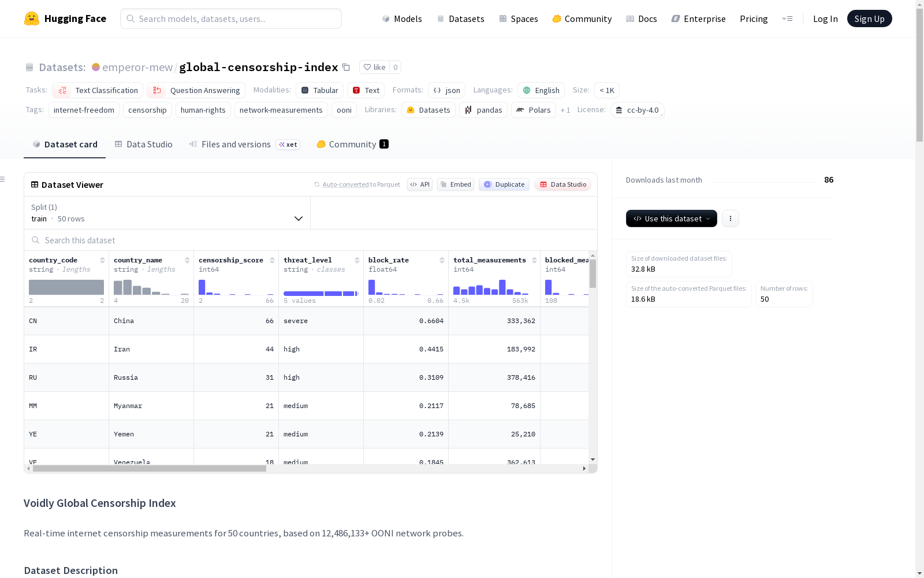The image size is (924, 578).
Task: Open Enterprise in the top navigation
Action: coord(699,18)
